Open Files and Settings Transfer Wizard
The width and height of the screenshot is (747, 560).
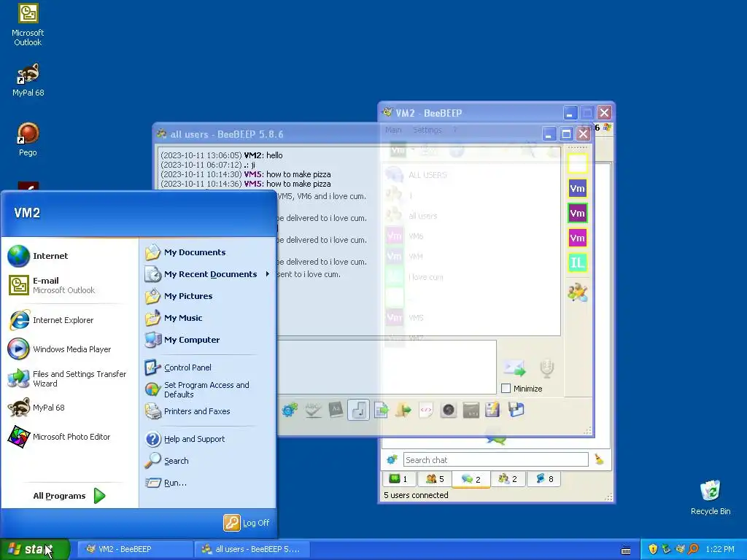[x=68, y=378]
